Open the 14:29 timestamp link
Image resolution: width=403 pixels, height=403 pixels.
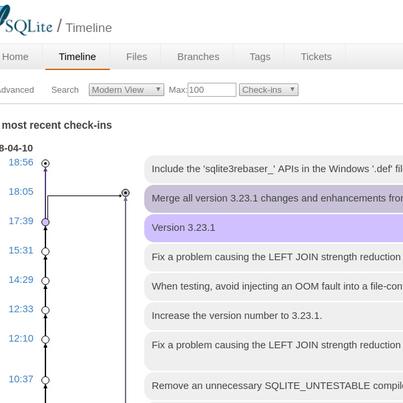(21, 280)
